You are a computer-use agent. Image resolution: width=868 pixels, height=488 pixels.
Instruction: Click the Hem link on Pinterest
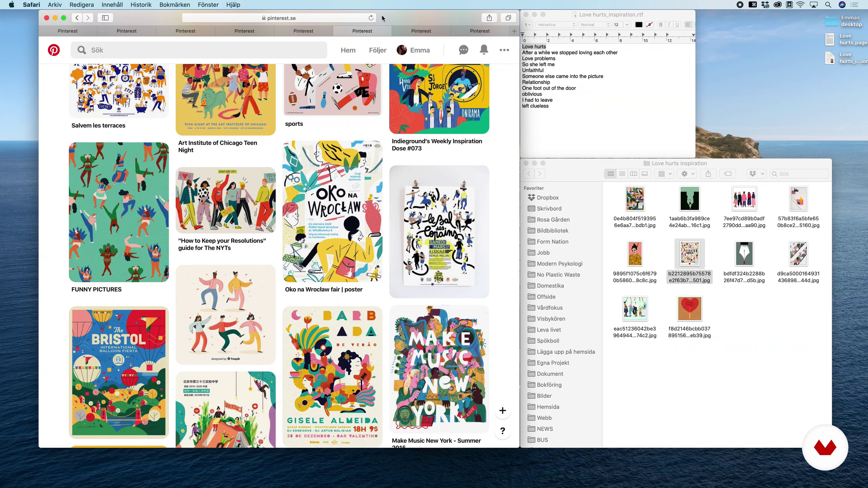[x=348, y=50]
